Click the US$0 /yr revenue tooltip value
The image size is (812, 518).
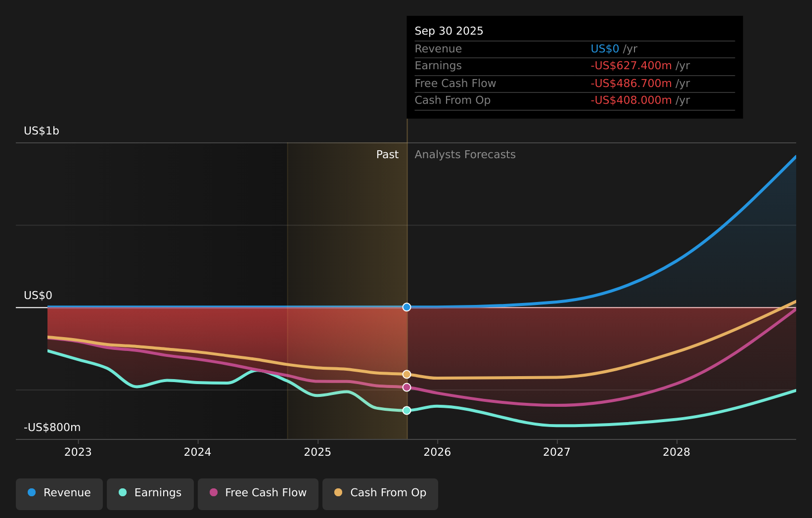pyautogui.click(x=614, y=49)
